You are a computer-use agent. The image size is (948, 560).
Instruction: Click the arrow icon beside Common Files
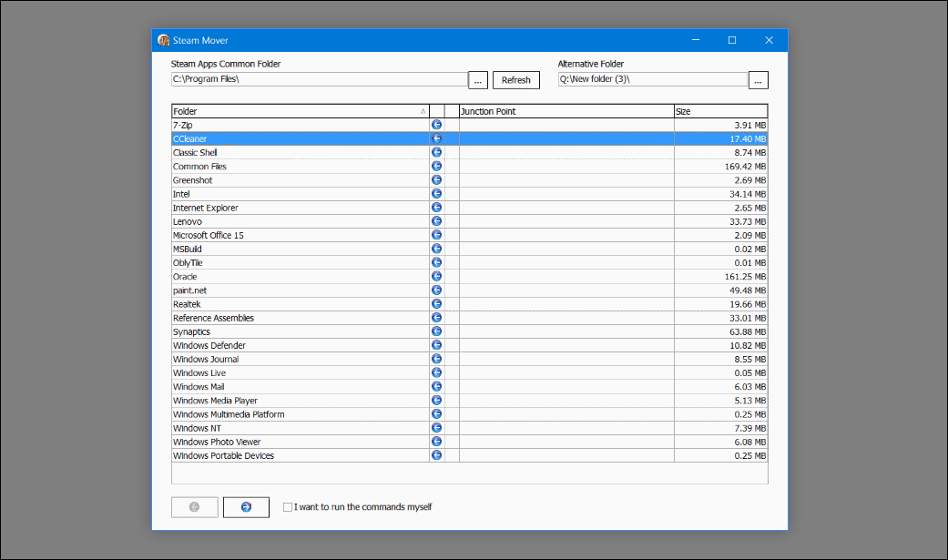(436, 167)
